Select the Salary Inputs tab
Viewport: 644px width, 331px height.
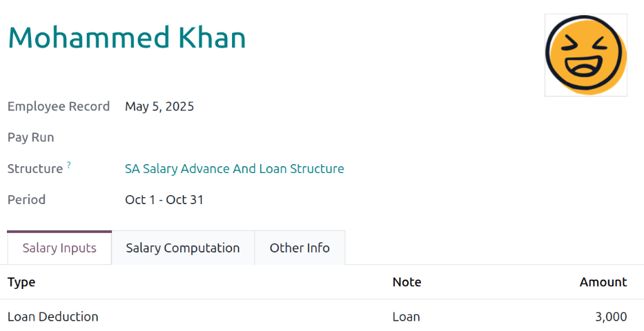pyautogui.click(x=59, y=248)
